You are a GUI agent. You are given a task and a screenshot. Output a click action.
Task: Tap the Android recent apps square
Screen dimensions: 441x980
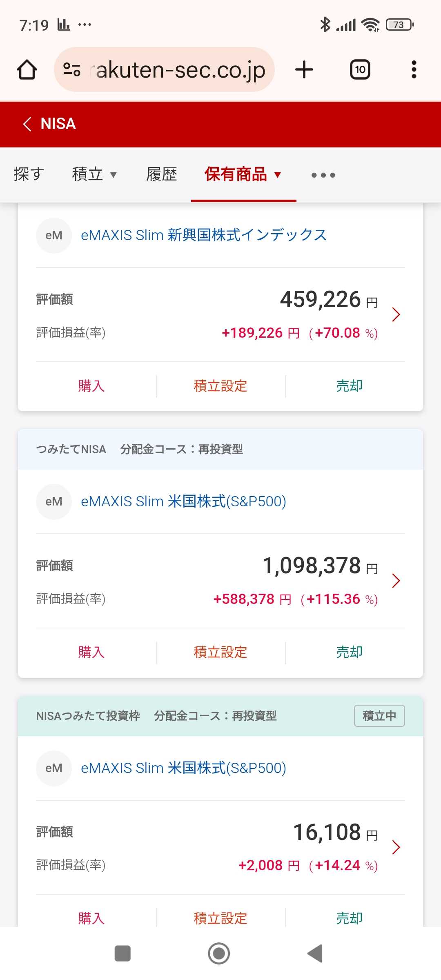click(x=122, y=953)
